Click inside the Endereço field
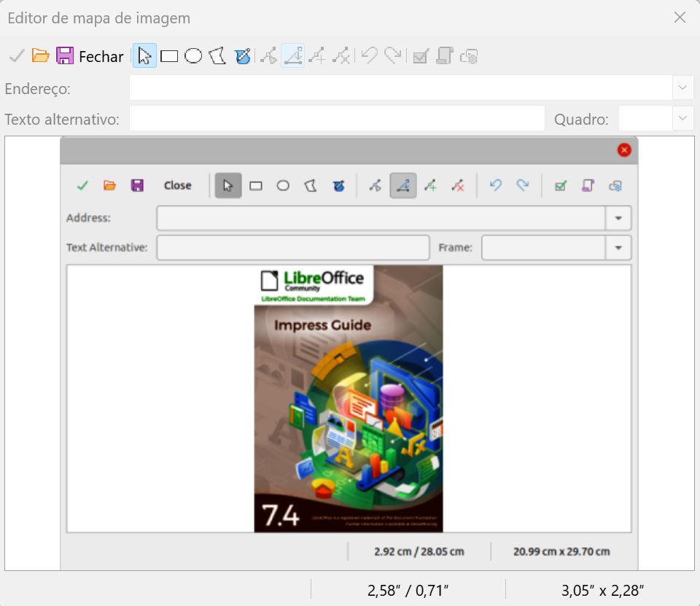Screen dimensions: 700x606 (x=401, y=88)
